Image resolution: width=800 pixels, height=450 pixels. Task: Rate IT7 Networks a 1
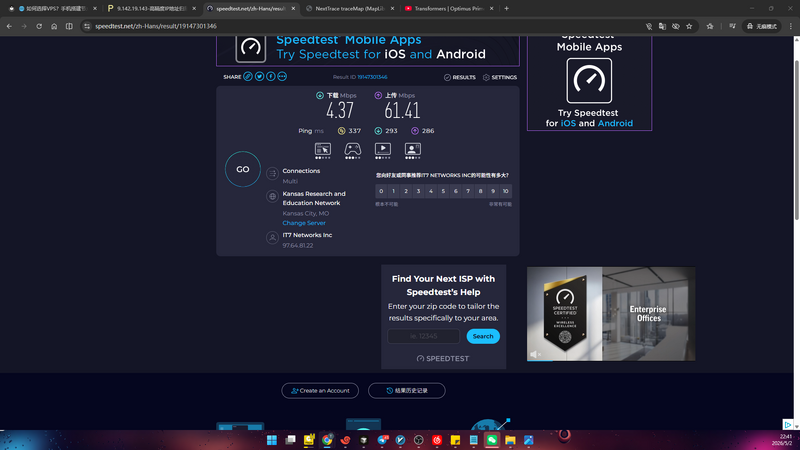pyautogui.click(x=393, y=191)
